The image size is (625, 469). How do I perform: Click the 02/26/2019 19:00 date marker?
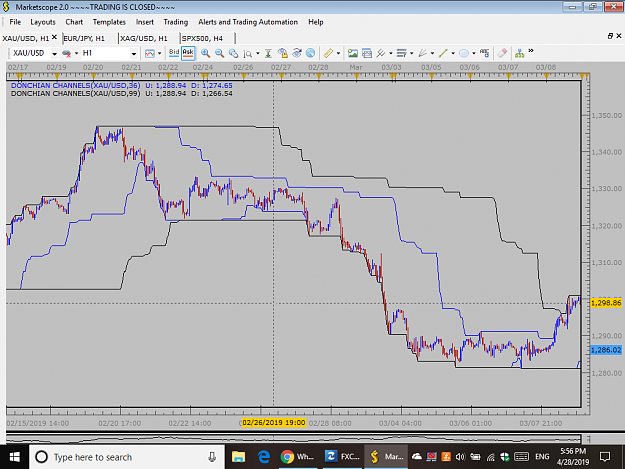[274, 422]
